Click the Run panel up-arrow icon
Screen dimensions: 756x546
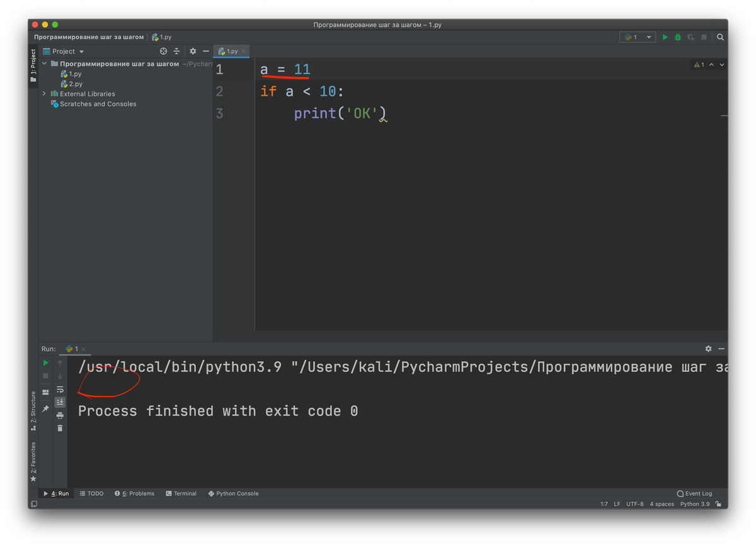click(60, 363)
